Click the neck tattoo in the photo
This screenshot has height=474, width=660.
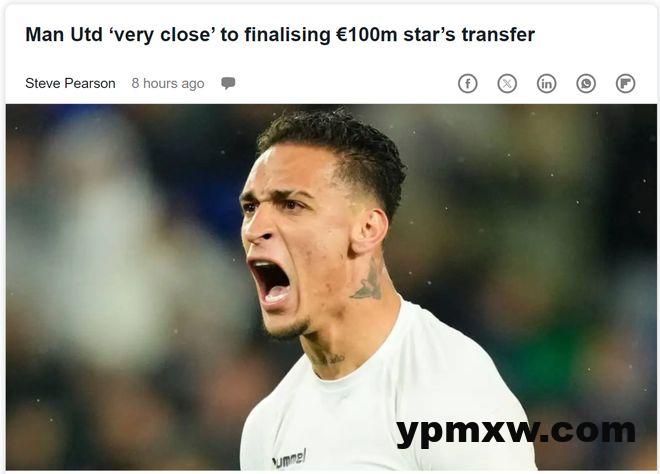pos(368,280)
